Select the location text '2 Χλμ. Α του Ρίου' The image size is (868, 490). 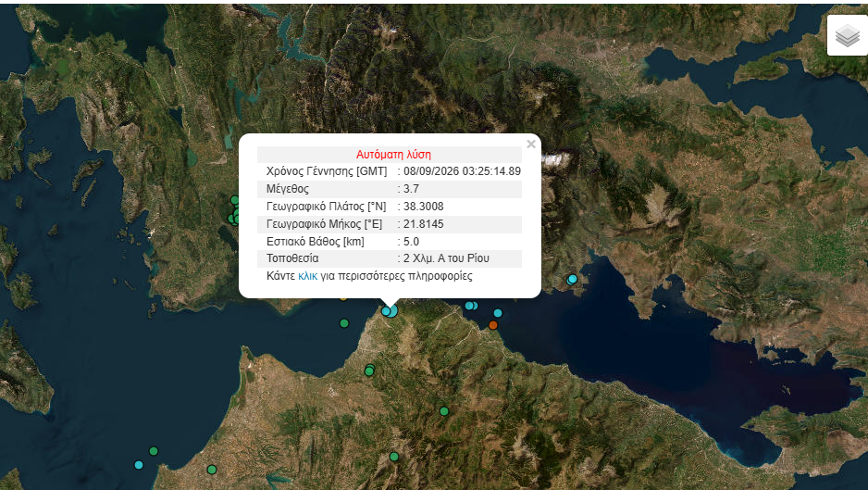coord(446,258)
